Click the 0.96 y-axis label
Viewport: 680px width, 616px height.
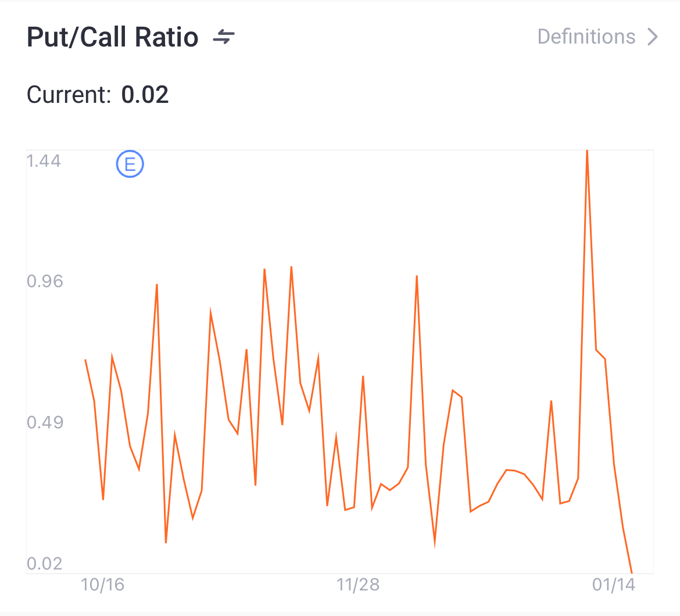(x=45, y=281)
